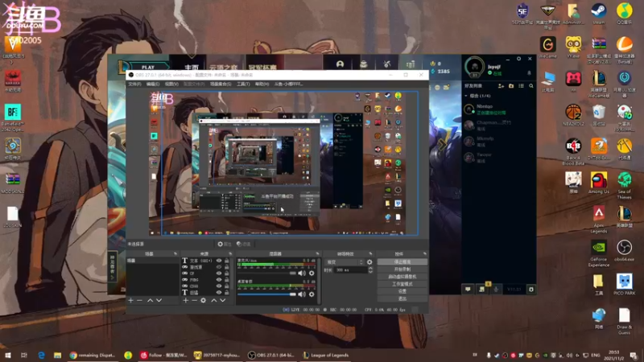Screen dimensions: 644x362
Task: Toggle visibility of 文本 (GDI+) source
Action: coord(219,261)
